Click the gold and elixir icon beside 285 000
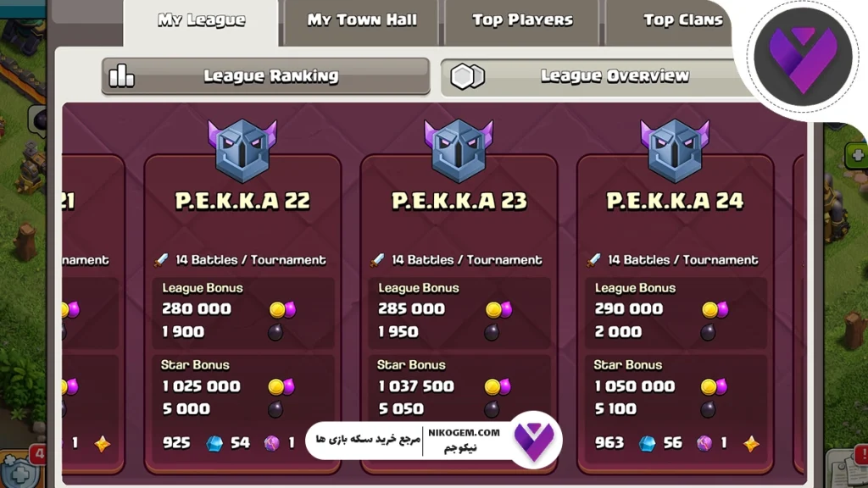Screen dimensions: 868x488 [x=498, y=309]
